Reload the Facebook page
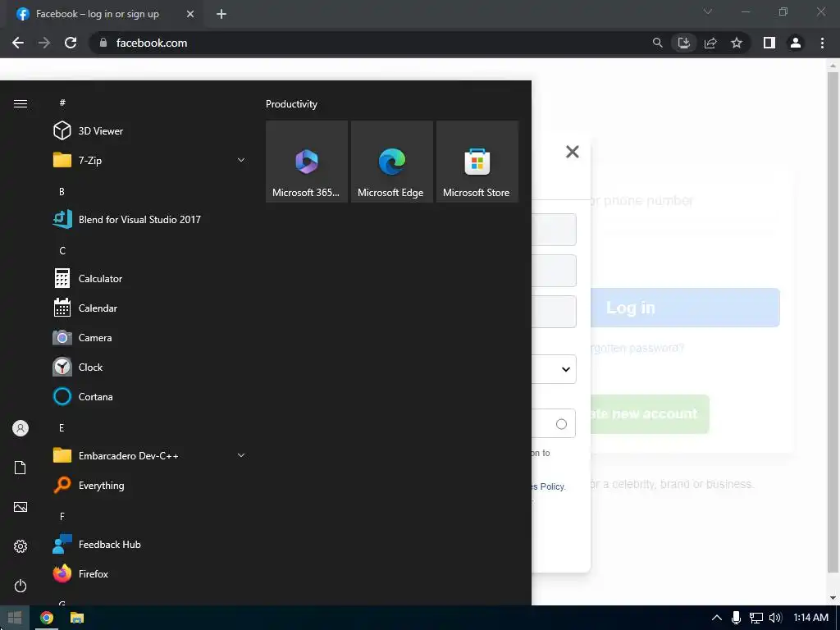 click(x=71, y=43)
